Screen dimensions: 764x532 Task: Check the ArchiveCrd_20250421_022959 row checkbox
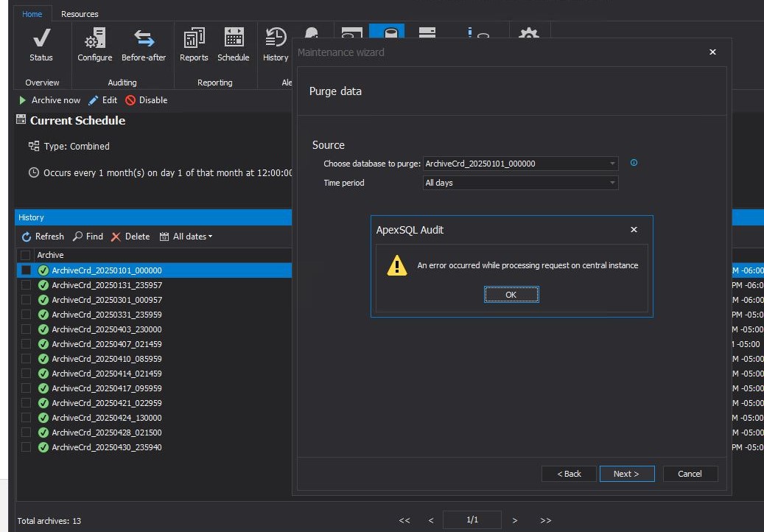pyautogui.click(x=26, y=403)
